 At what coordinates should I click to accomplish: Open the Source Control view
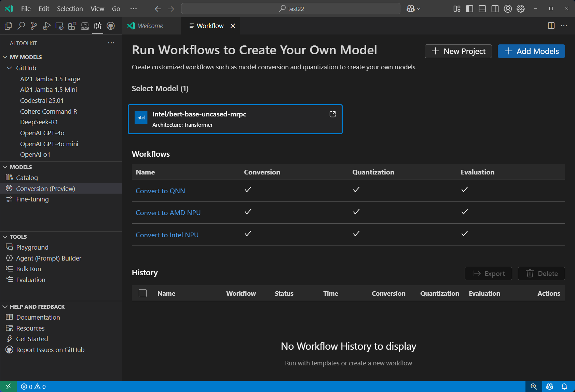coord(34,26)
